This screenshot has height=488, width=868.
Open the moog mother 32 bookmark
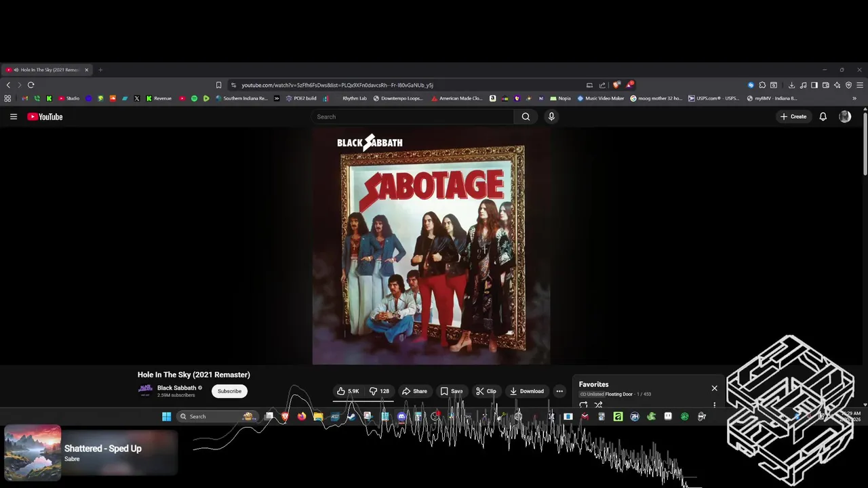656,98
